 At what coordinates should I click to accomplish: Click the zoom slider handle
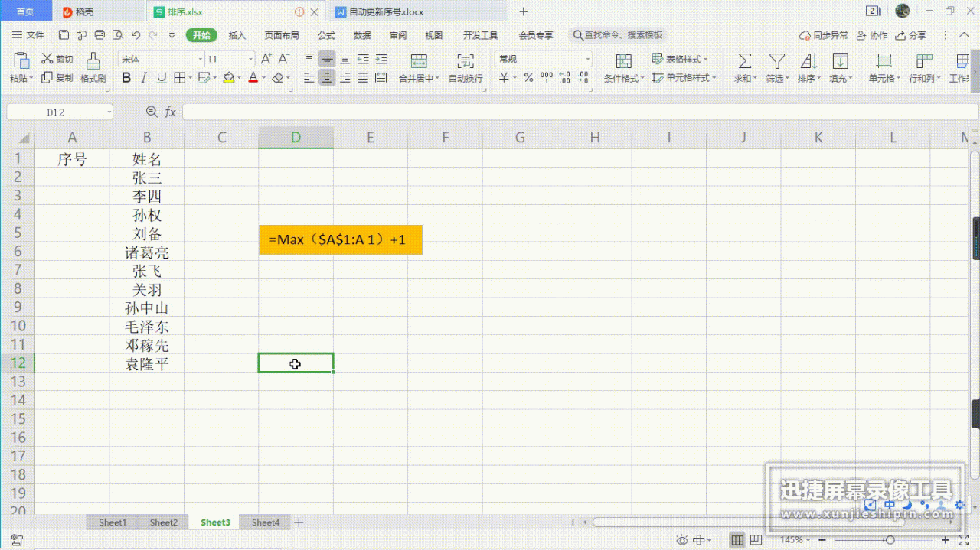pos(890,540)
